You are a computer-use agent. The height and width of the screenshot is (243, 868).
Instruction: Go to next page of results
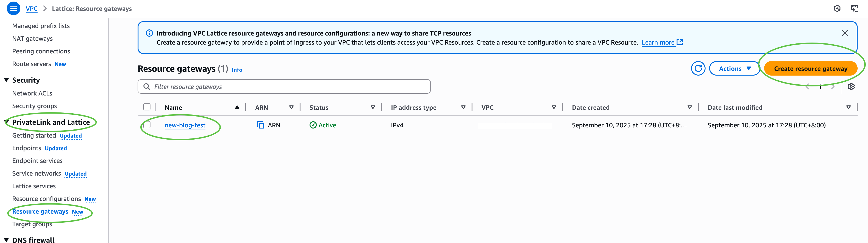[x=833, y=87]
